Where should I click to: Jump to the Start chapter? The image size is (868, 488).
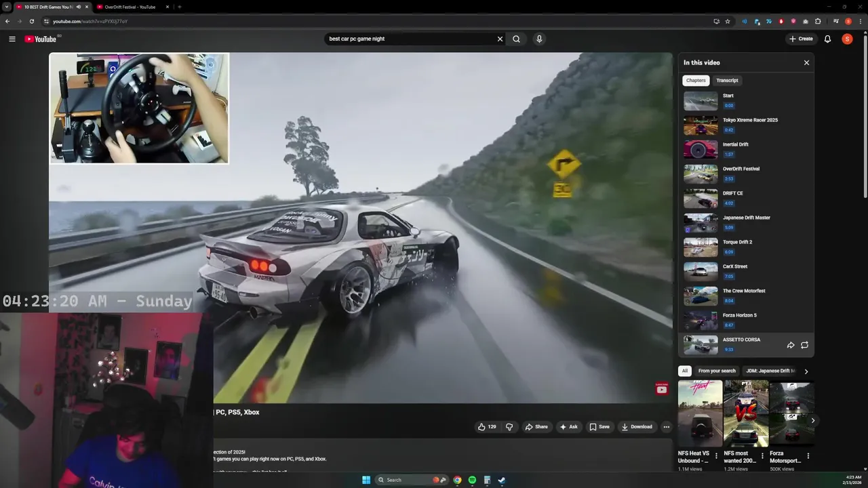(746, 100)
